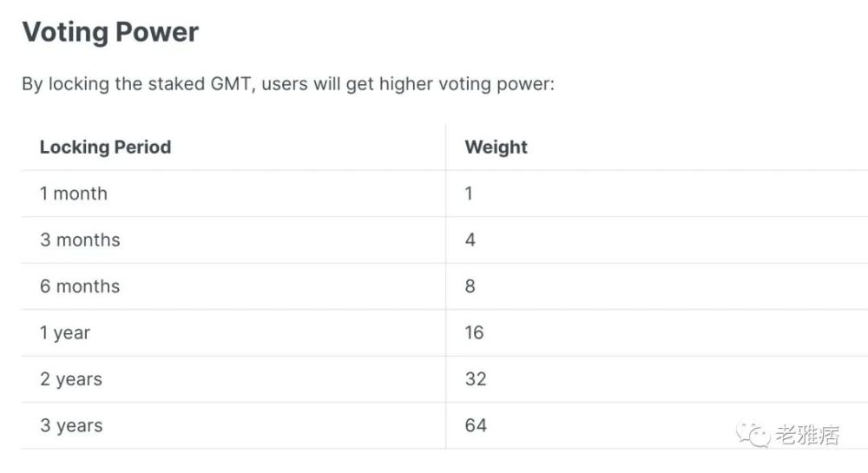Click the 1 month row label
The image size is (868, 473).
[74, 194]
